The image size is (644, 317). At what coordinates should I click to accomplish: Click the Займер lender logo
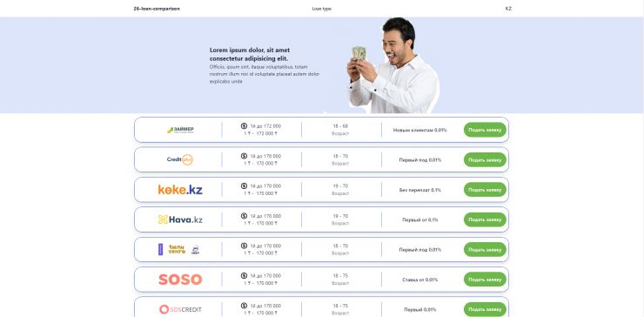[x=180, y=130]
